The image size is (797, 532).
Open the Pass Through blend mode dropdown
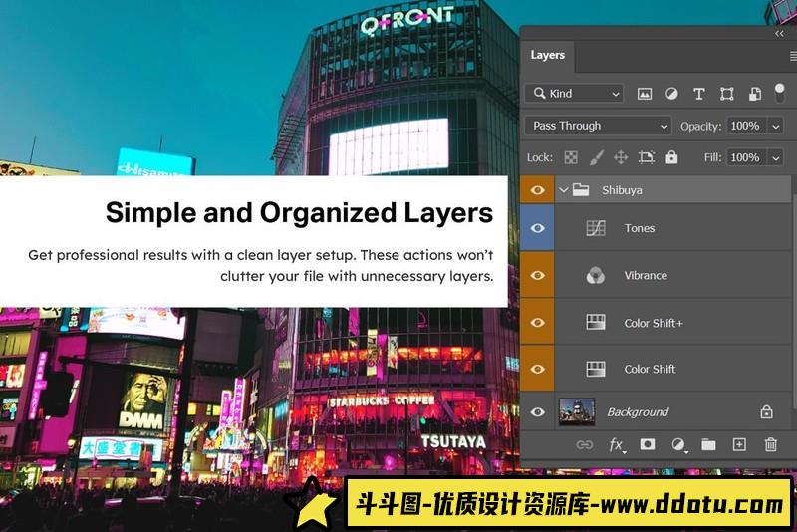[598, 126]
